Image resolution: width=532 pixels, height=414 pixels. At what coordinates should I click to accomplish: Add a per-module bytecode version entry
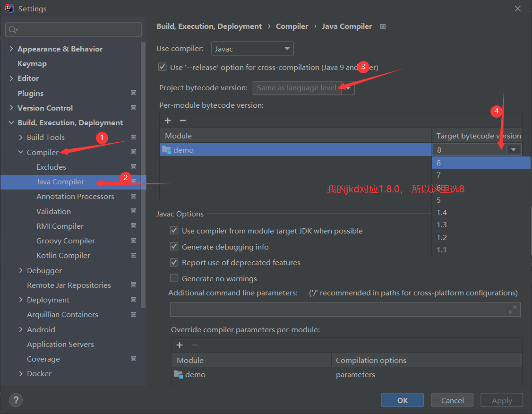pyautogui.click(x=168, y=121)
